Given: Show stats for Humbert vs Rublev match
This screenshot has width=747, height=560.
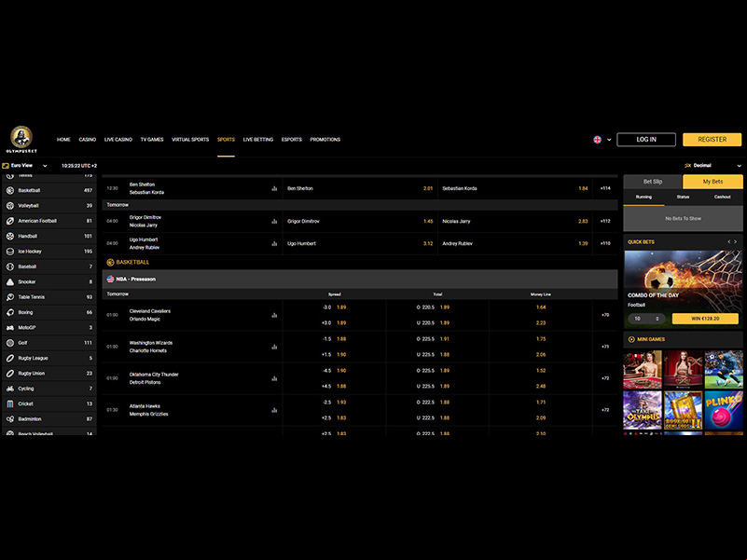Looking at the screenshot, I should pos(274,244).
